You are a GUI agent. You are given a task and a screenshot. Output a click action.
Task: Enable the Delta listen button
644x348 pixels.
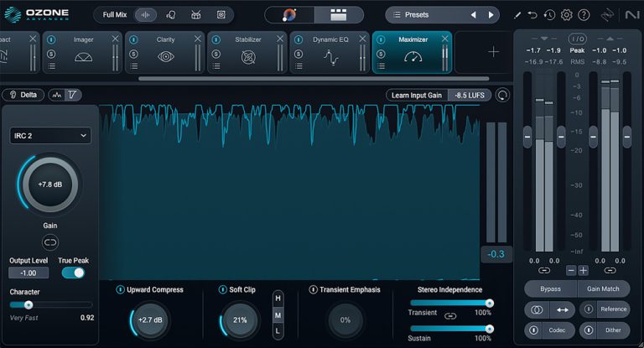click(23, 95)
